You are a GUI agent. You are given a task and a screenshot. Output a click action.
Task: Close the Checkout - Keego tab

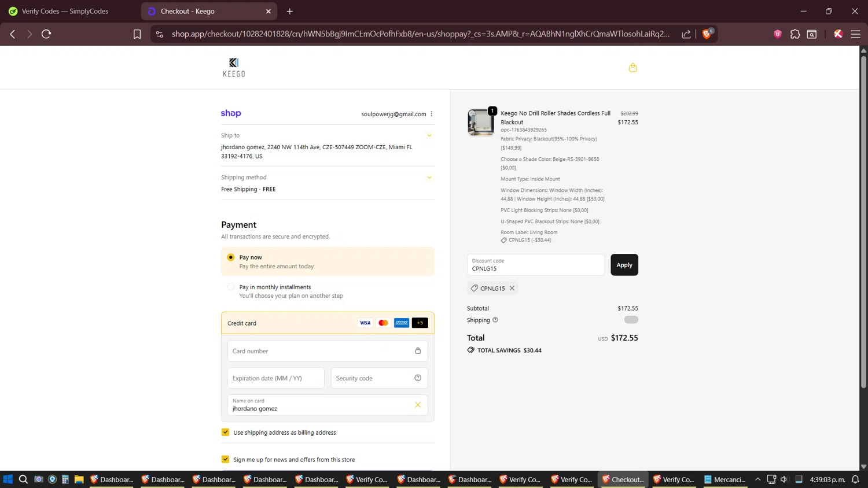pos(269,11)
